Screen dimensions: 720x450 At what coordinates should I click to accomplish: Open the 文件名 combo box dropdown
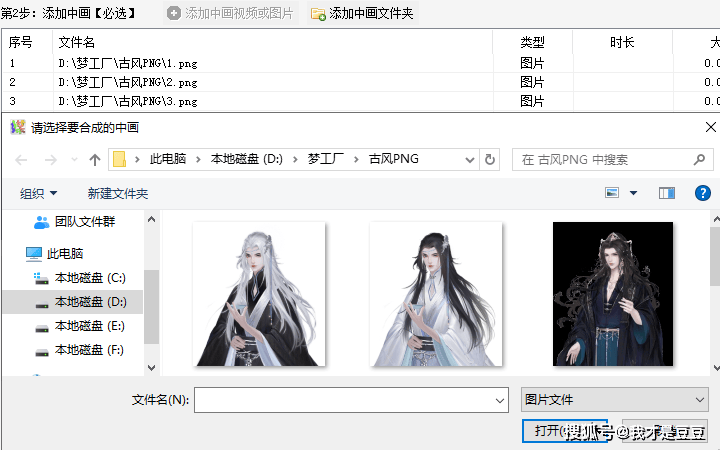pos(500,400)
